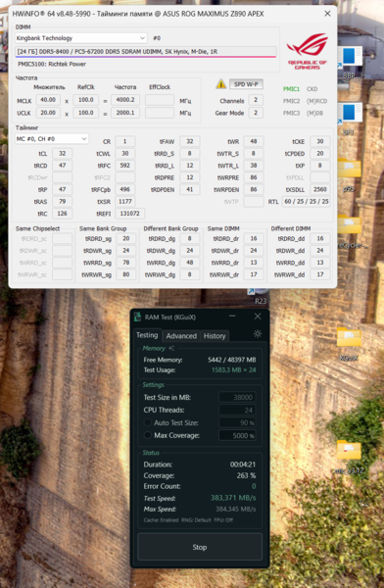The width and height of the screenshot is (384, 588).
Task: Open the KGuiX desktop folder
Action: tap(349, 343)
